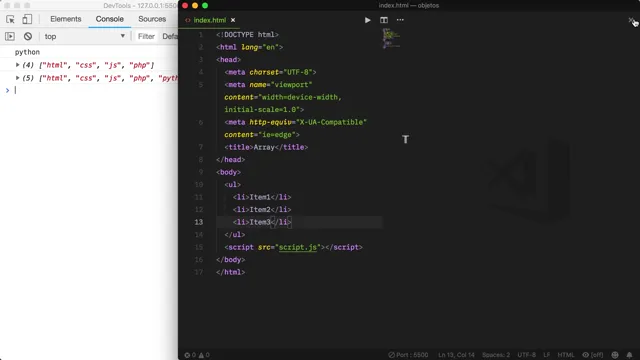Click the 'X-UA-Compatible' attribute value

331,122
